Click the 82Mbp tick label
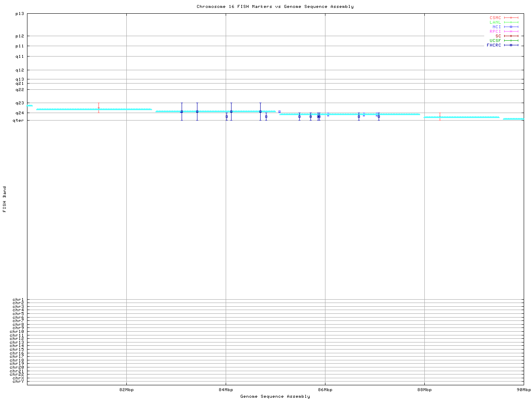Image resolution: width=532 pixels, height=399 pixels. (x=126, y=390)
